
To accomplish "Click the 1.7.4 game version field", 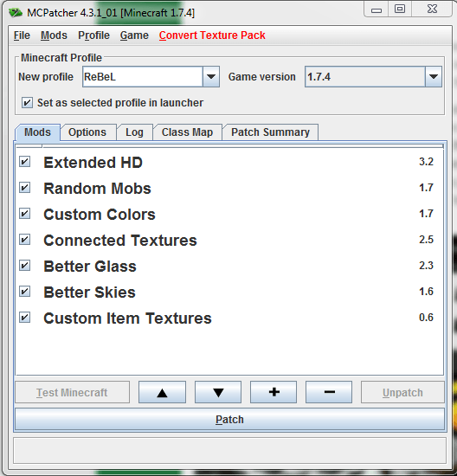I will point(365,77).
